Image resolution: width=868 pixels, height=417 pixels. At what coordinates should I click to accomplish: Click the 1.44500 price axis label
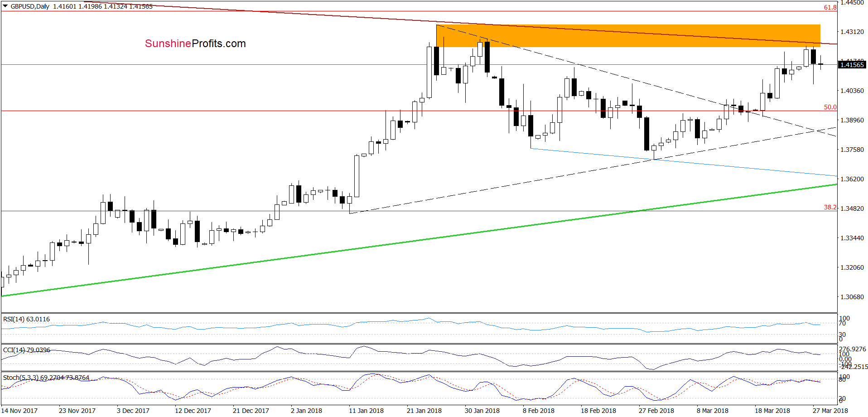point(852,3)
